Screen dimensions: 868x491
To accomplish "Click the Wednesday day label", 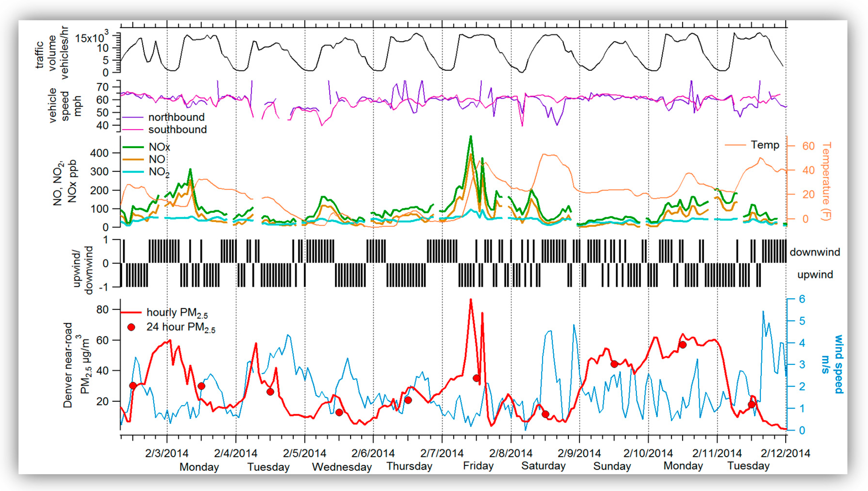I will click(342, 467).
